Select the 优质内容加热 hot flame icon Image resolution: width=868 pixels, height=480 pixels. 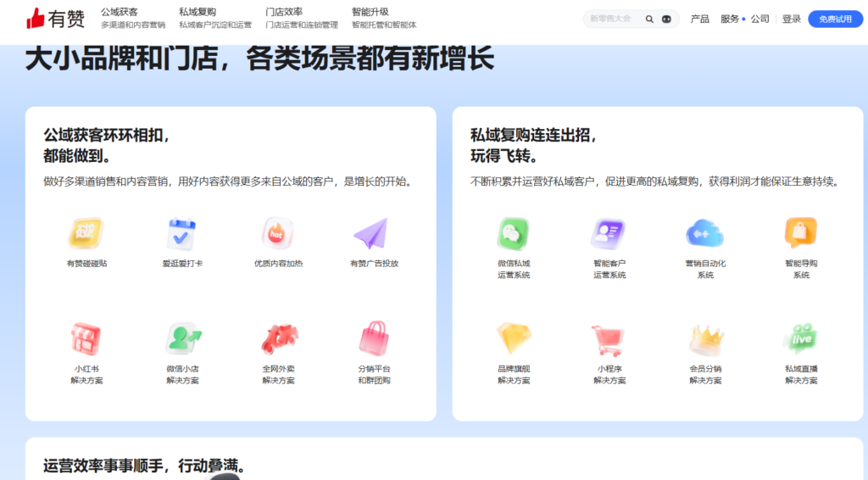pos(278,232)
